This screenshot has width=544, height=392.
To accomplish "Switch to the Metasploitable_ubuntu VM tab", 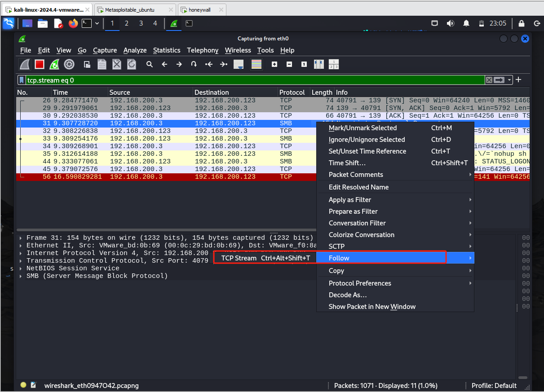I will (135, 9).
